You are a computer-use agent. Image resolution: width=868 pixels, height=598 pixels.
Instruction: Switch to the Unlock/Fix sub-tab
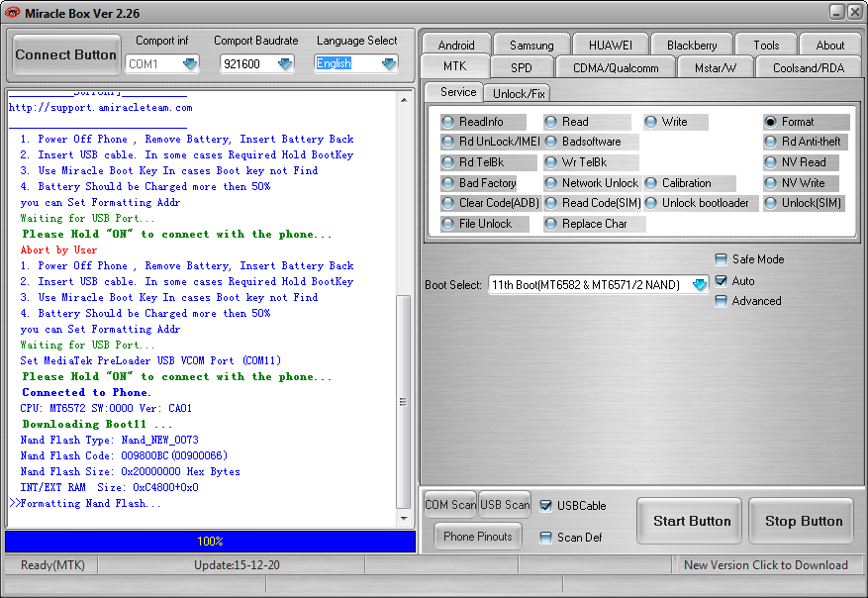[x=519, y=94]
